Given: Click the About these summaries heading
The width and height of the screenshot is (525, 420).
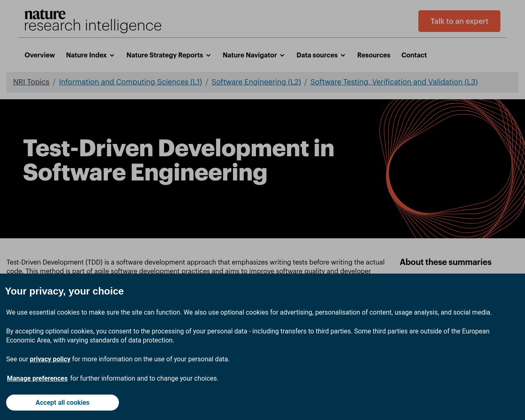Looking at the screenshot, I should click(x=445, y=262).
